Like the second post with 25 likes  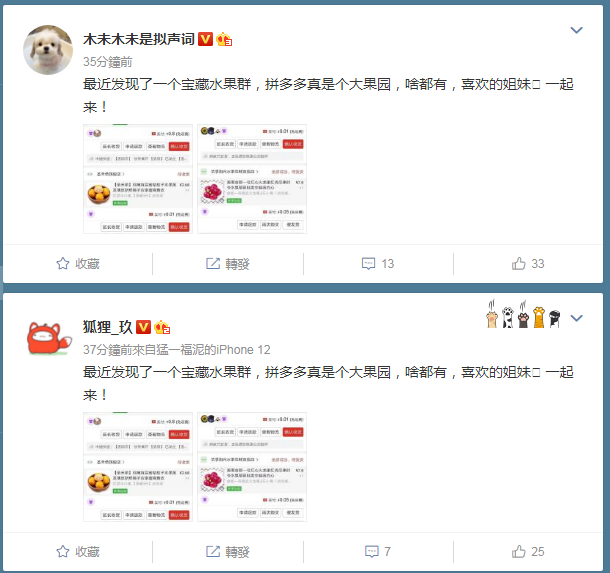[528, 552]
